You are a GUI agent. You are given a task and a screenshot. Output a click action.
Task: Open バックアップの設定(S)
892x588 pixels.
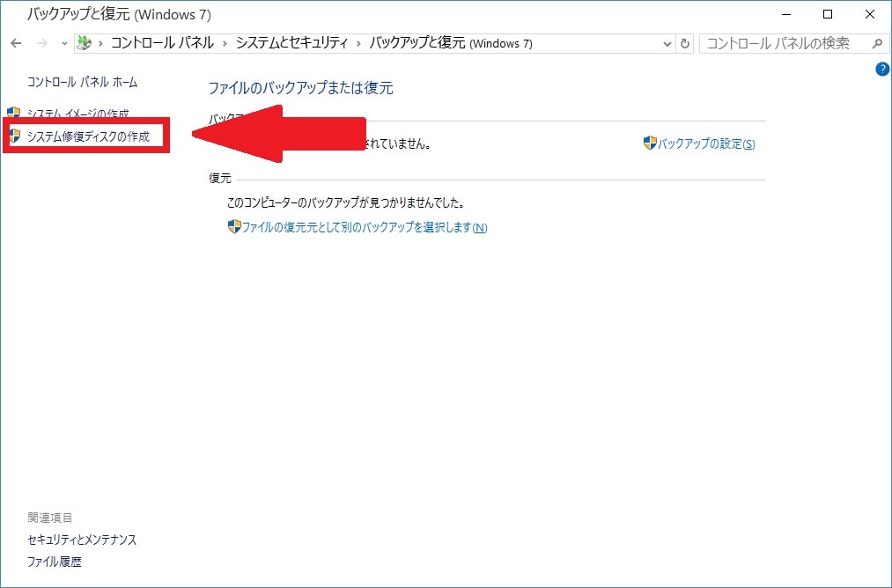point(706,143)
